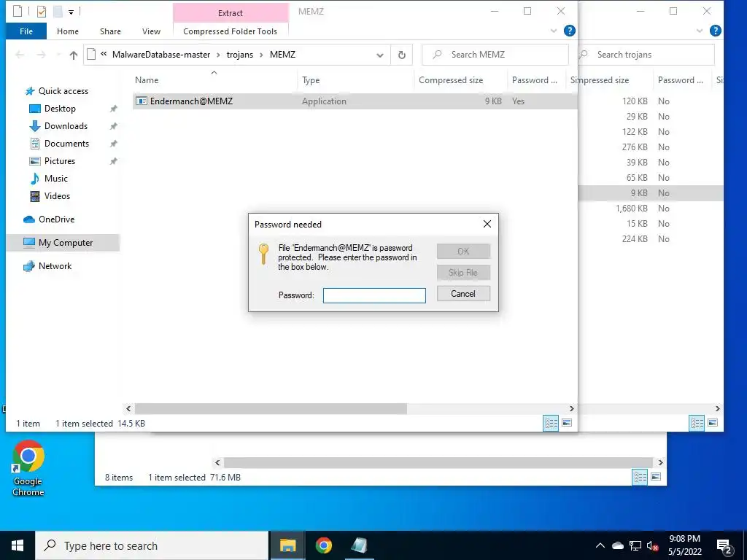747x560 pixels.
Task: Click the Extract contextual tab header
Action: pos(230,13)
